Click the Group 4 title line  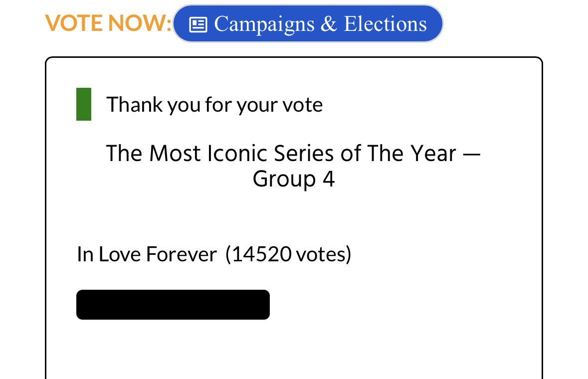tap(294, 179)
